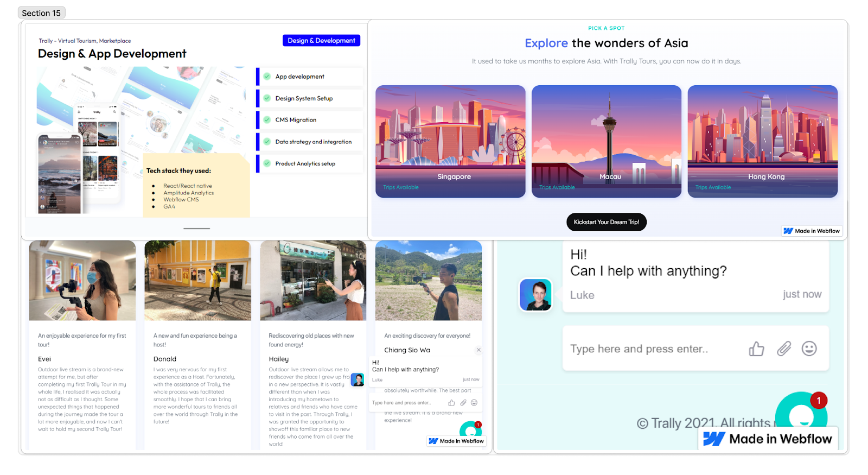Click 'An enjoyable experience for my first tour!' title
The image size is (868, 475).
(82, 340)
